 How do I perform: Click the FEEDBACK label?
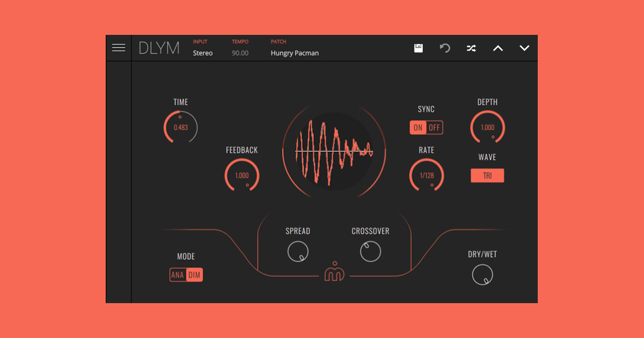(242, 150)
